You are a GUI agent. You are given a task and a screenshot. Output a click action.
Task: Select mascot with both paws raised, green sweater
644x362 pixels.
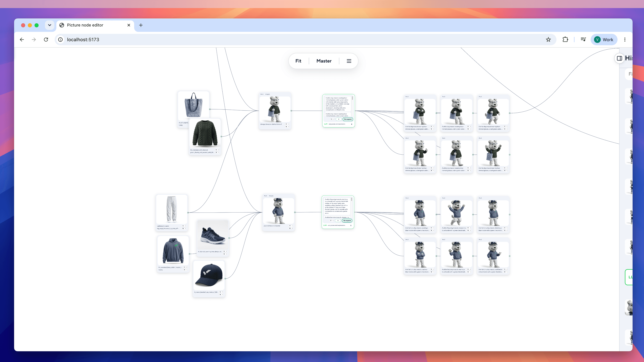click(x=493, y=153)
